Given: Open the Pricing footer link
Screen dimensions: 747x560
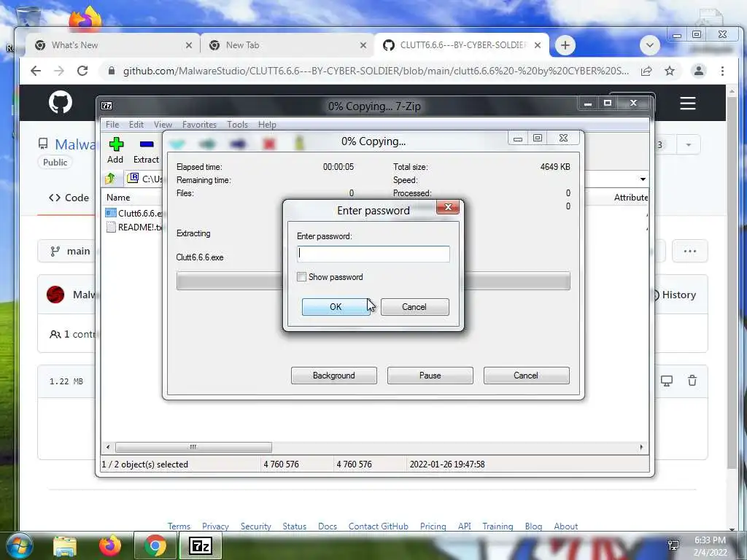Looking at the screenshot, I should [433, 526].
